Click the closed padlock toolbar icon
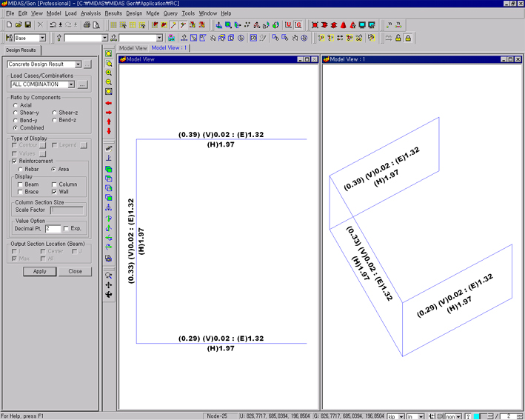This screenshot has height=420, width=525. click(407, 38)
